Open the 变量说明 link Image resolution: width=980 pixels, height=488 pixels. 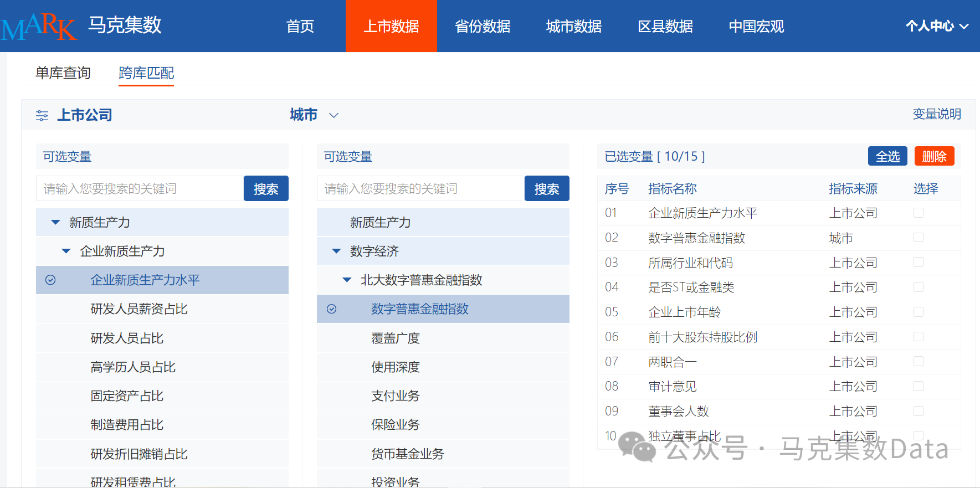tap(937, 114)
